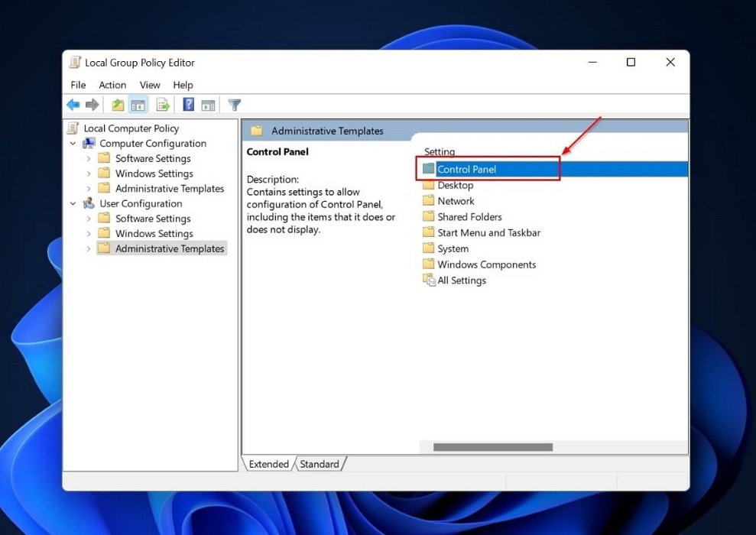Expand Administrative Templates under User Configuration
This screenshot has width=756, height=535.
pyautogui.click(x=89, y=248)
